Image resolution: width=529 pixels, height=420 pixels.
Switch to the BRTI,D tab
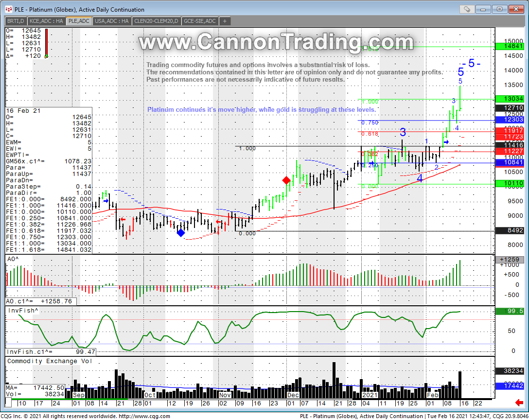pyautogui.click(x=16, y=21)
